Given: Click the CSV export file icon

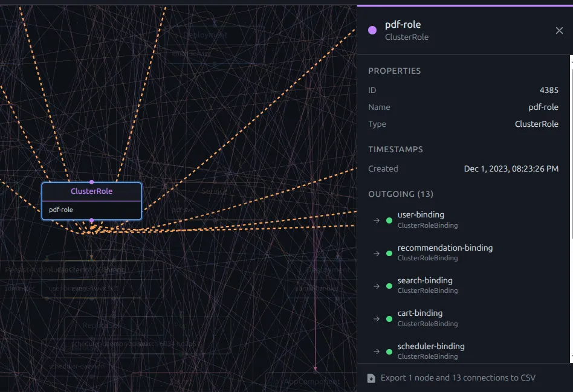Looking at the screenshot, I should point(371,378).
